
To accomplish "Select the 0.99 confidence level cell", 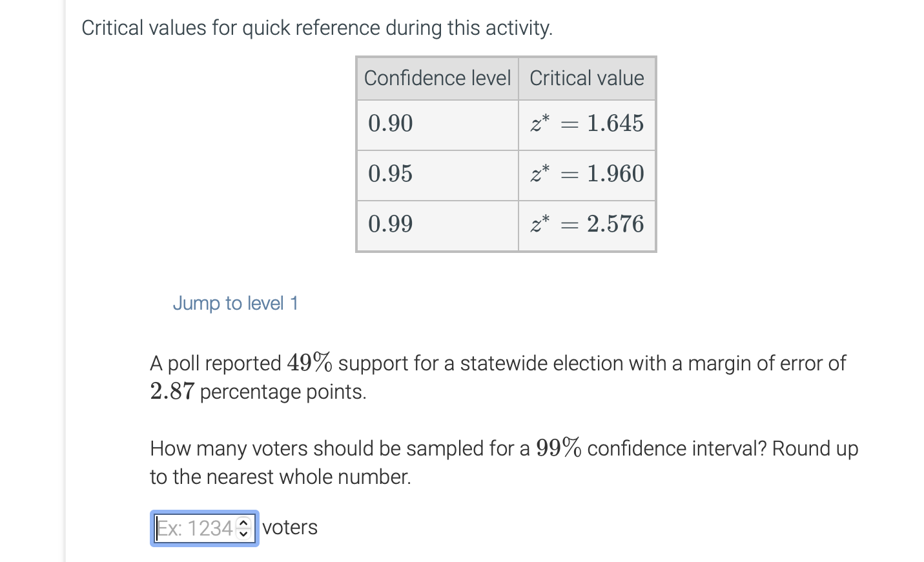I will point(390,225).
